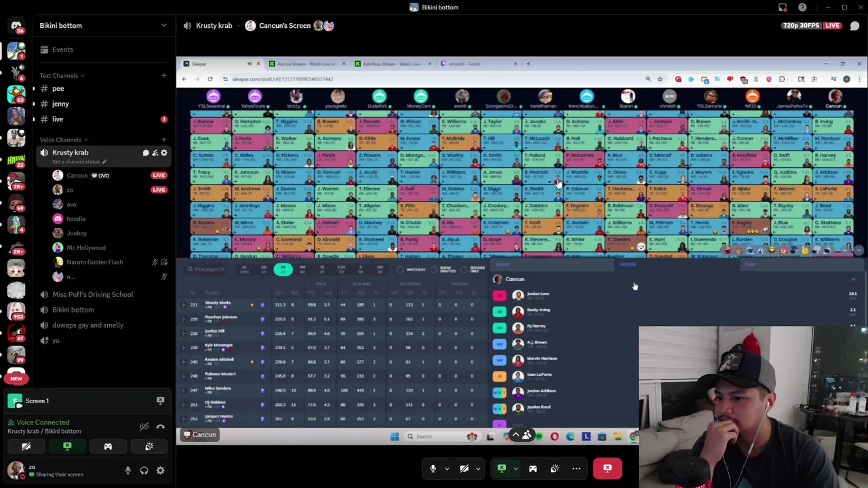Image resolution: width=868 pixels, height=488 pixels.
Task: Toggle noise suppression in voice panel
Action: [x=144, y=426]
